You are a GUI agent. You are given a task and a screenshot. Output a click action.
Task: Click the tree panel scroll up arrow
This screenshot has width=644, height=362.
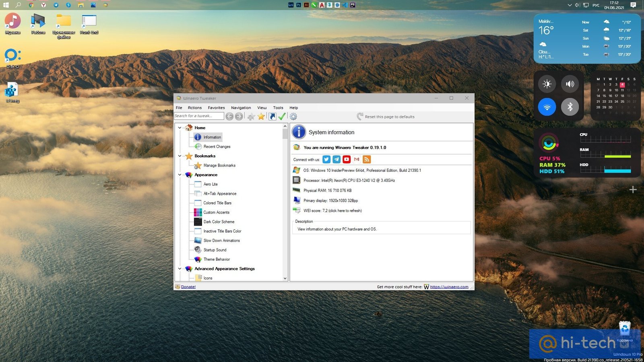pyautogui.click(x=285, y=126)
